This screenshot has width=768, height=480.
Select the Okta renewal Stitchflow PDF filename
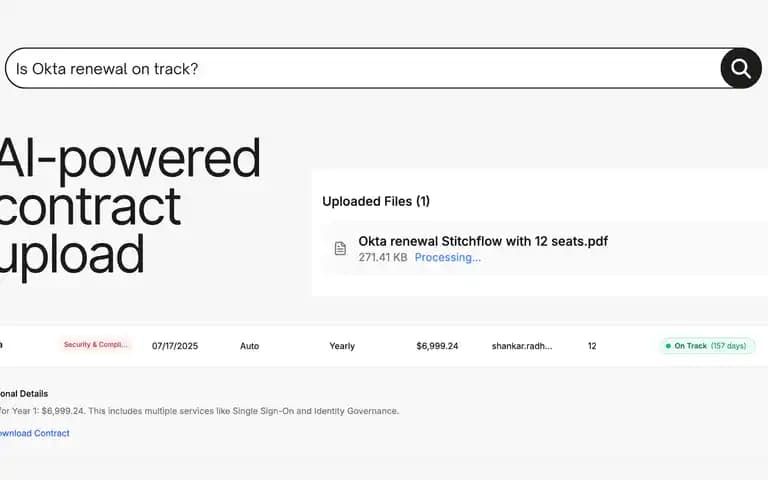point(483,241)
